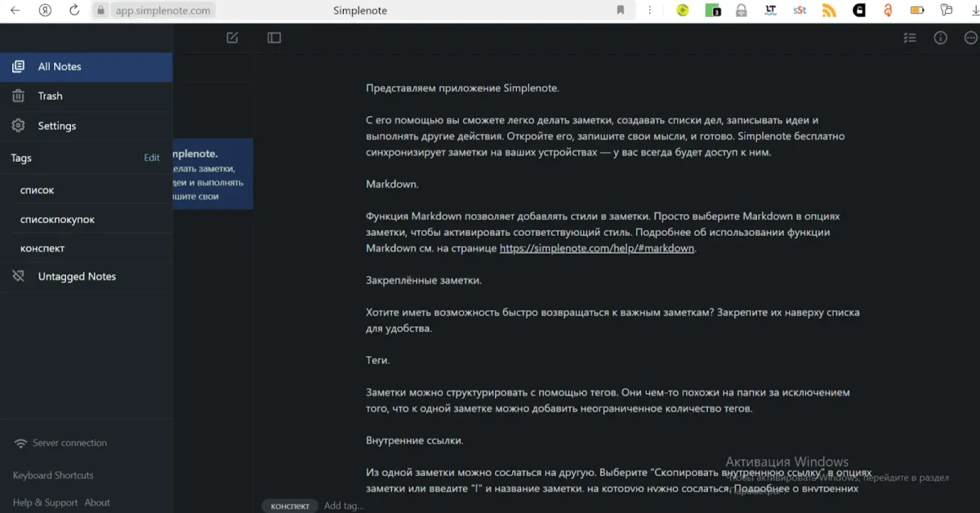Click Edit next to Tags
980x513 pixels.
152,158
